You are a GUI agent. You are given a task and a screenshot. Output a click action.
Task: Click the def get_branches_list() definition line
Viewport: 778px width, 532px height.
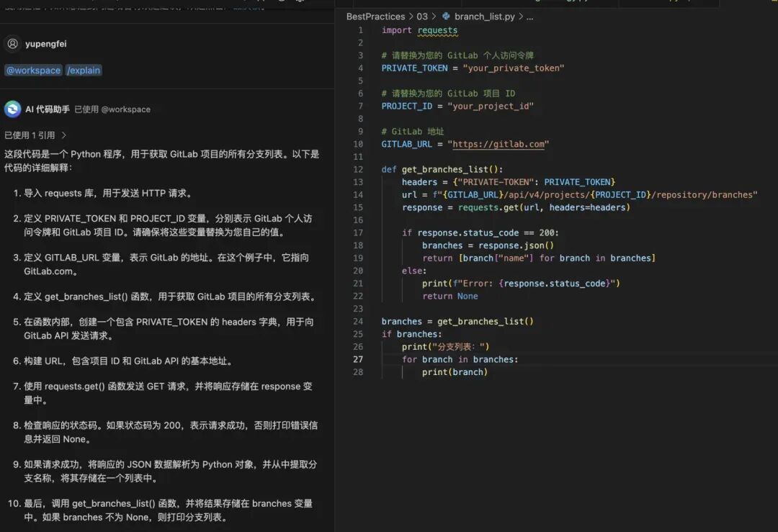[442, 170]
